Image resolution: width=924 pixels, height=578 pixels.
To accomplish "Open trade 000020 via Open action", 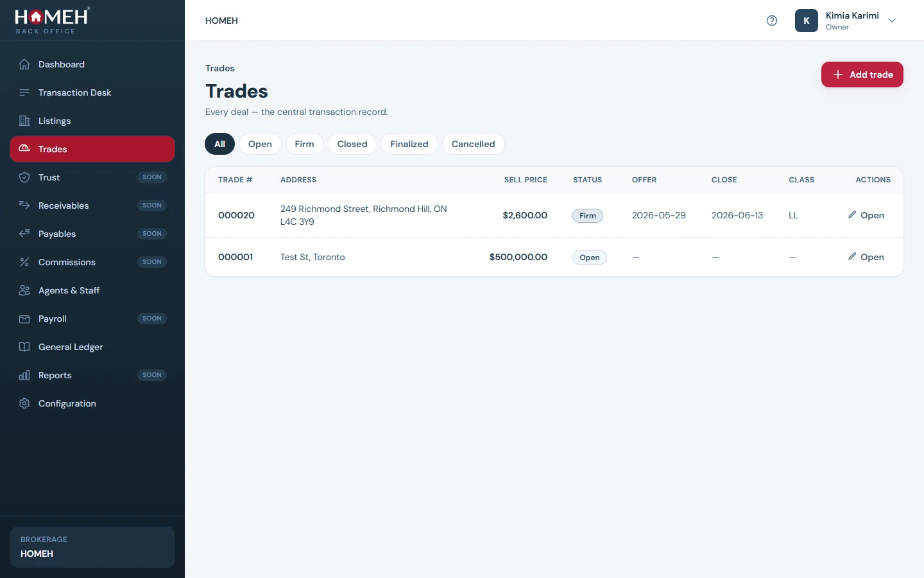I will point(866,215).
